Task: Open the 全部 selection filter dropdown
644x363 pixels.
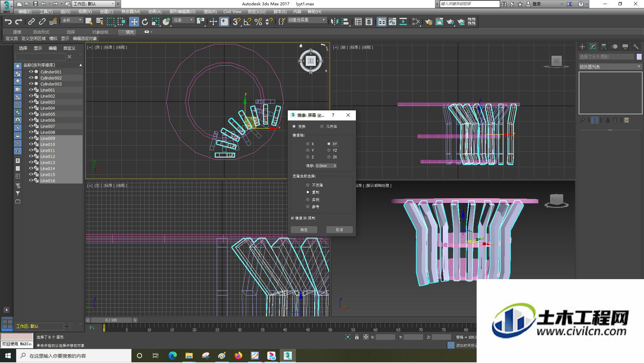Action: tap(72, 20)
